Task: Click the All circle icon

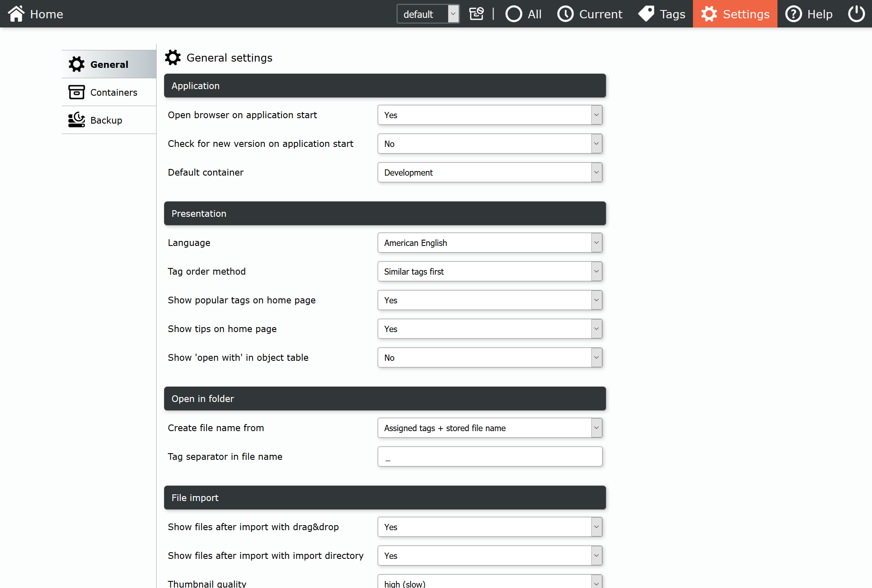Action: click(513, 14)
